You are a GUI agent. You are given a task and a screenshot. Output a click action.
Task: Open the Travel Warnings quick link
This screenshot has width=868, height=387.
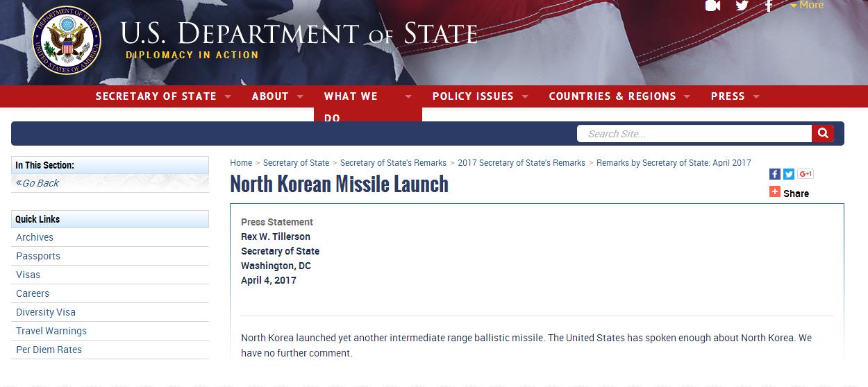coord(51,331)
